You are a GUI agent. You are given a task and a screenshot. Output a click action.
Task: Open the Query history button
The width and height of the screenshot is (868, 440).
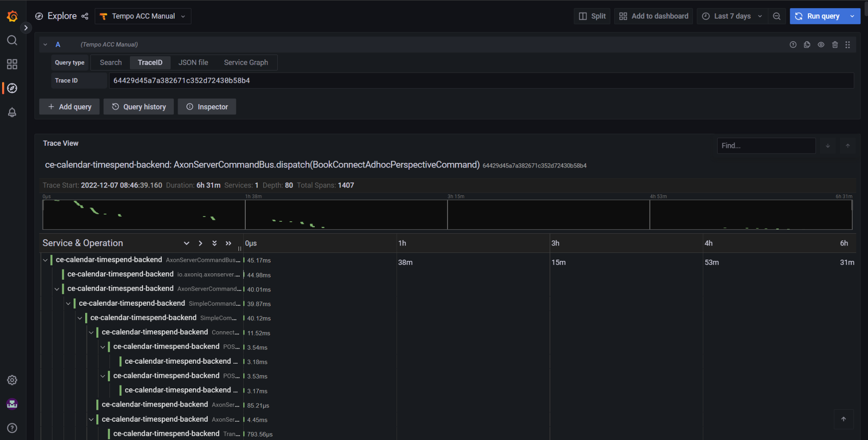coord(139,107)
